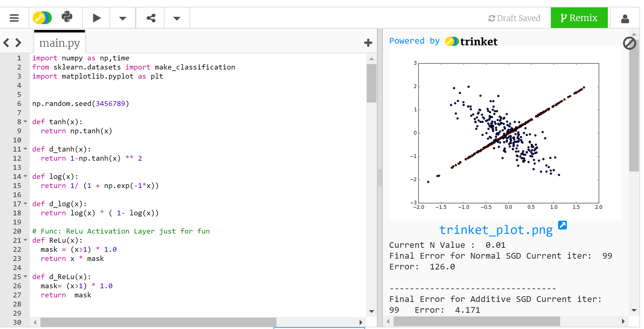This screenshot has height=329, width=644.
Task: Open the trinket_plot.png link
Action: coord(496,230)
